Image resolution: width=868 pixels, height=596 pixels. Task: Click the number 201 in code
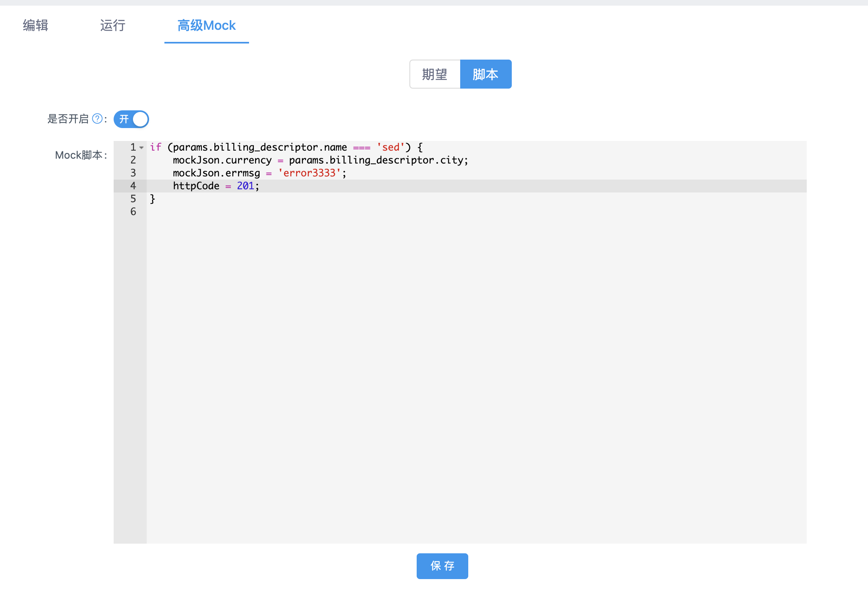(x=245, y=186)
